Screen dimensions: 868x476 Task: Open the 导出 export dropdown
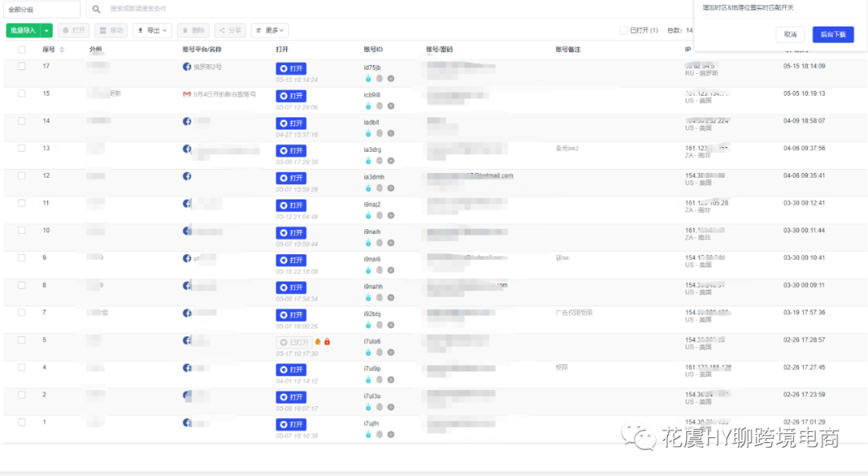point(152,31)
